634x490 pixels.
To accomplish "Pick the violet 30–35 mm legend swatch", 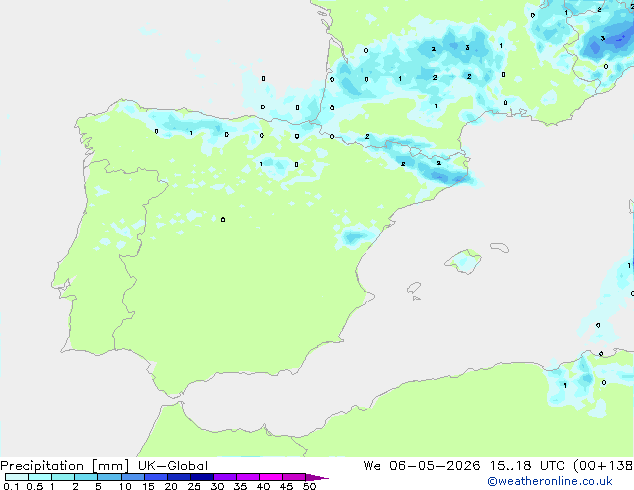I will coord(225,477).
